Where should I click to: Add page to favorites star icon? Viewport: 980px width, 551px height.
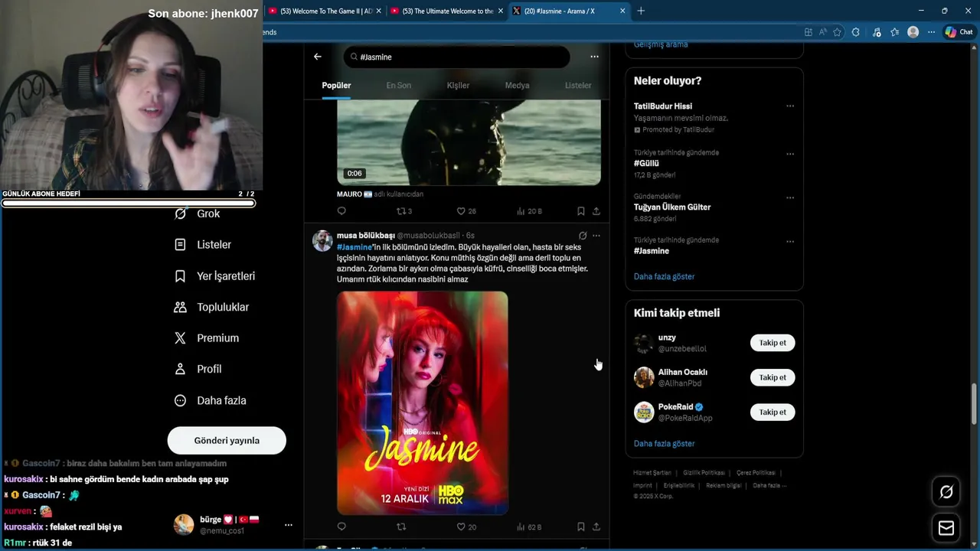point(837,32)
